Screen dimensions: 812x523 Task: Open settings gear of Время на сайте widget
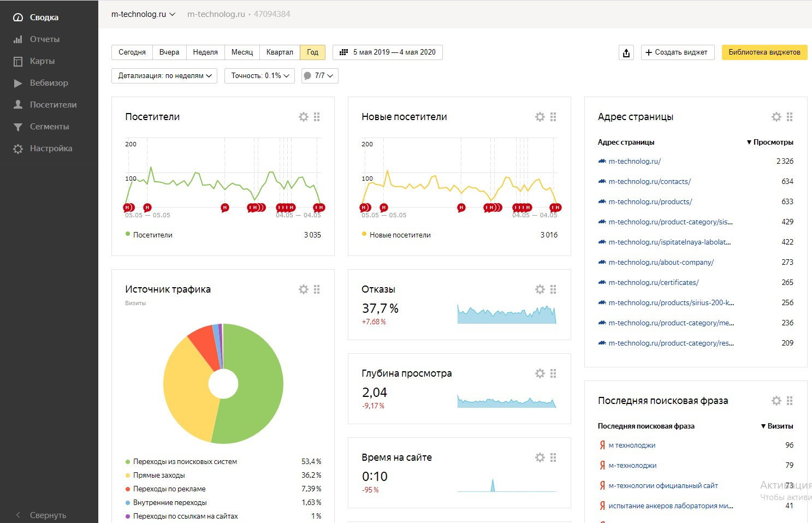[x=540, y=457]
